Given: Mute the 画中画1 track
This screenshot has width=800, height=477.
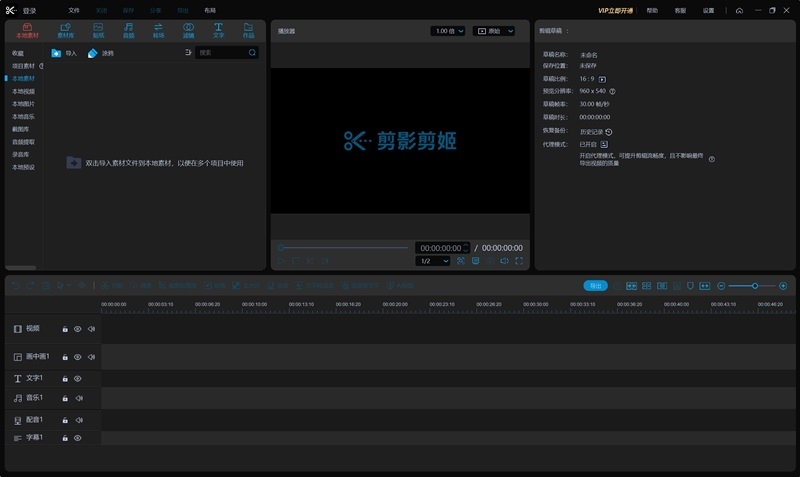Looking at the screenshot, I should click(91, 357).
